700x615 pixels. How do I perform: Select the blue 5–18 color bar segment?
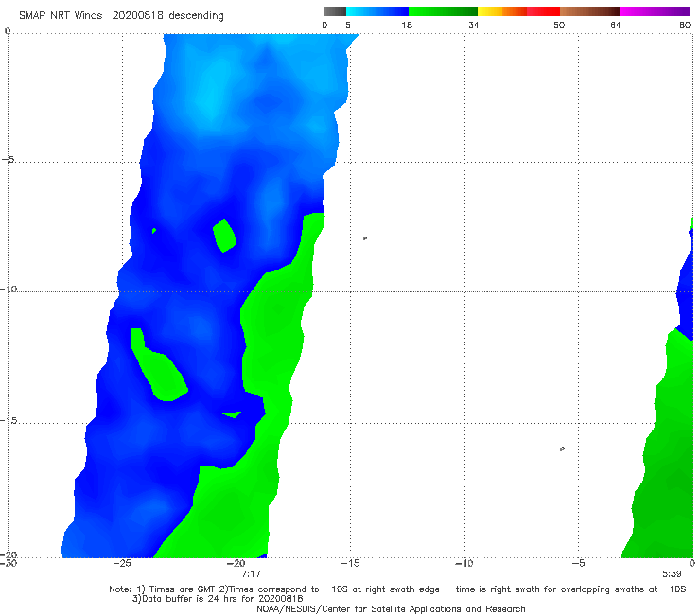pos(377,11)
